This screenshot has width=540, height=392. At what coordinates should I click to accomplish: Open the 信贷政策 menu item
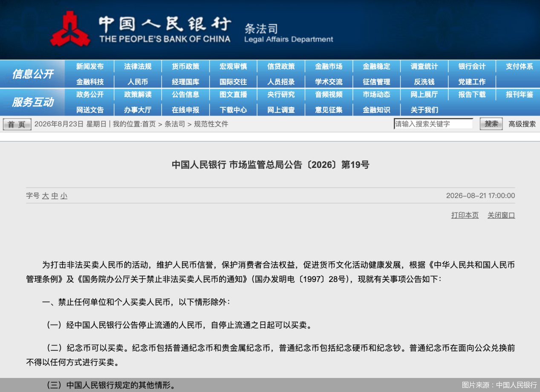pos(281,66)
